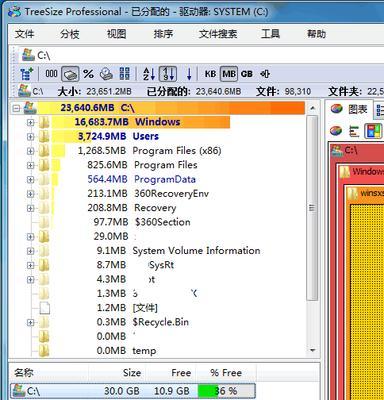384x400 pixels.
Task: Select the file count 000 display icon
Action: [51, 74]
